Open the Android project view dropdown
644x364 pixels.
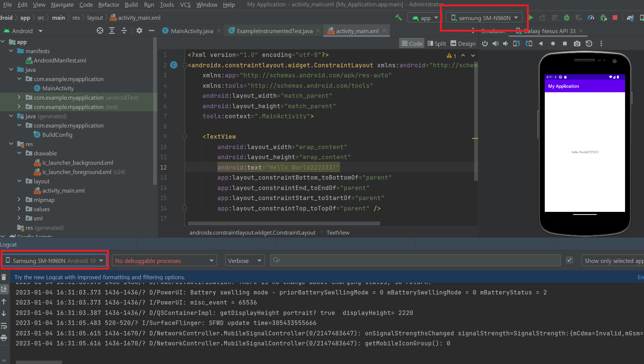click(x=23, y=31)
